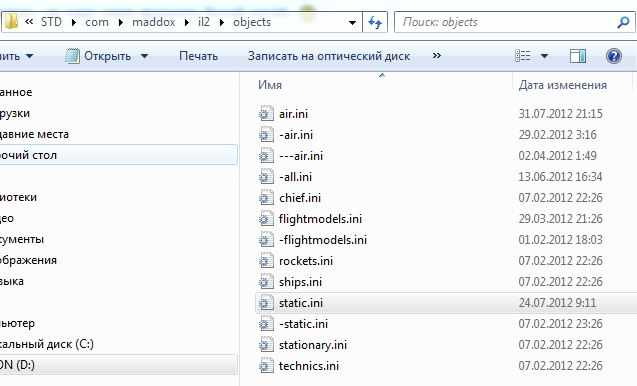Viewport: 637px width, 386px height.
Task: Open the address bar history dropdown
Action: click(353, 22)
